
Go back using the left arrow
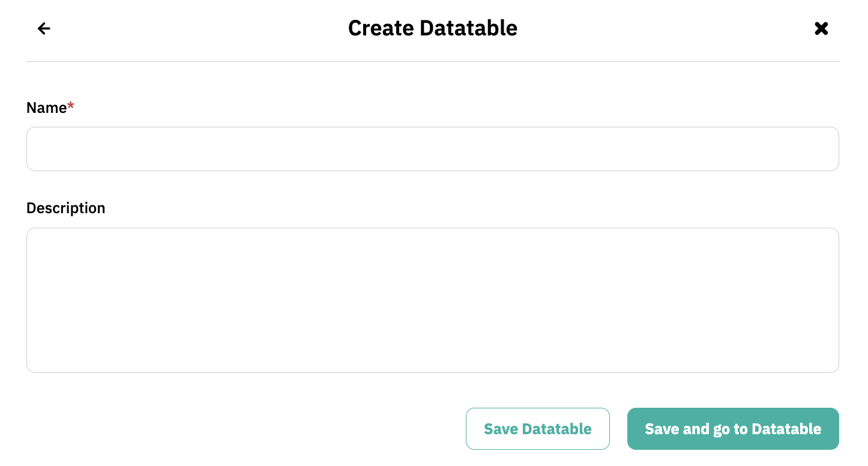tap(44, 28)
